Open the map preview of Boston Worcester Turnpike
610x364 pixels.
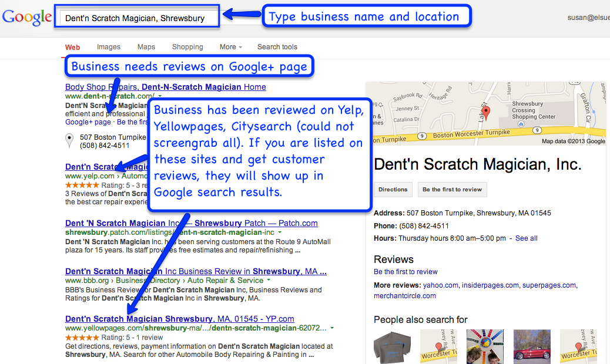pos(485,113)
